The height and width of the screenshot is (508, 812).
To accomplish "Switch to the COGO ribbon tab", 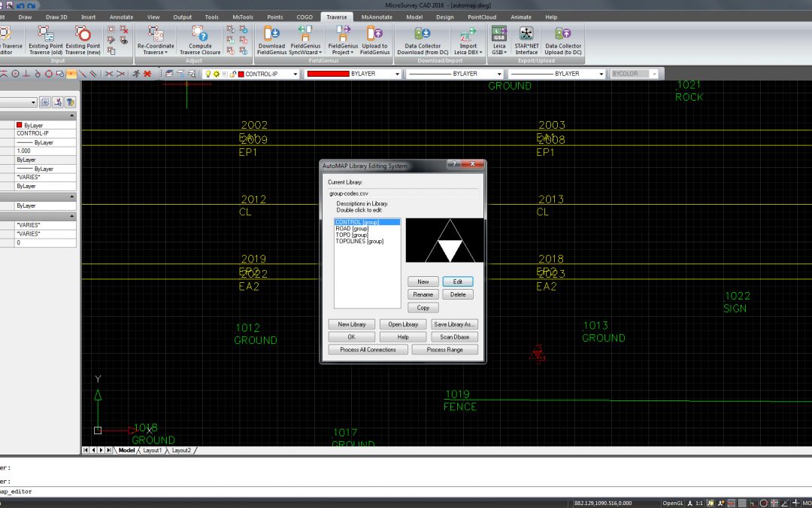I will (x=304, y=17).
